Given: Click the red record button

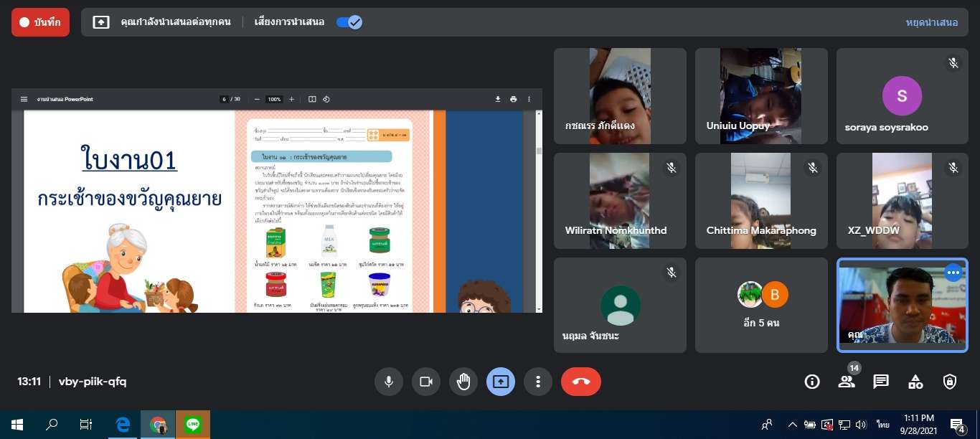Looking at the screenshot, I should (40, 22).
